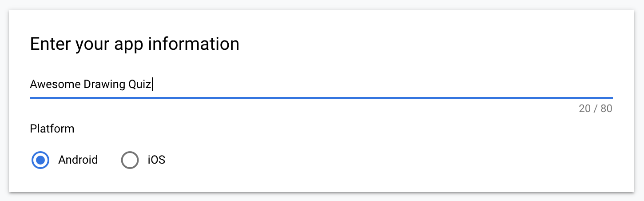Image resolution: width=644 pixels, height=201 pixels.
Task: Select the Android radio button
Action: [x=40, y=160]
